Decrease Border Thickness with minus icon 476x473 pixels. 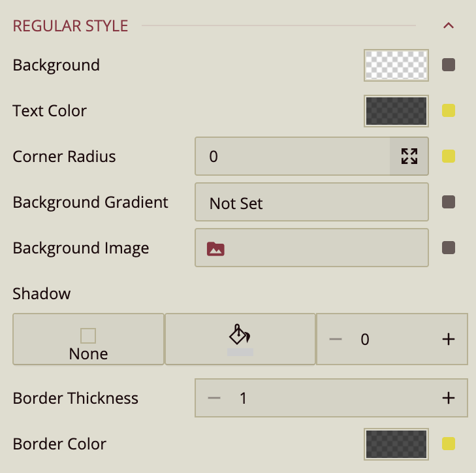pyautogui.click(x=214, y=398)
